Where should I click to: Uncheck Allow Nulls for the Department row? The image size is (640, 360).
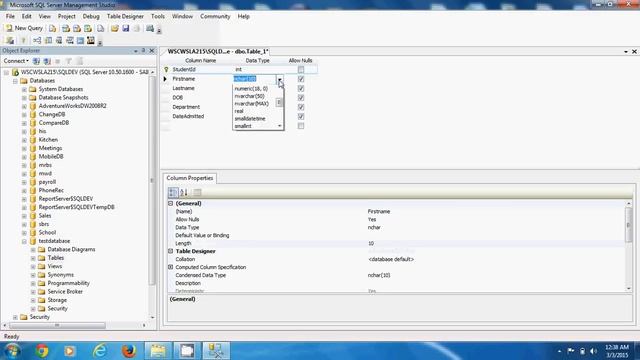point(301,107)
